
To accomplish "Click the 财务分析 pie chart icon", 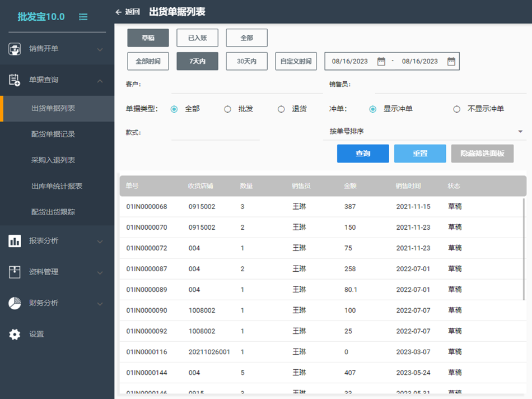I will (x=15, y=303).
